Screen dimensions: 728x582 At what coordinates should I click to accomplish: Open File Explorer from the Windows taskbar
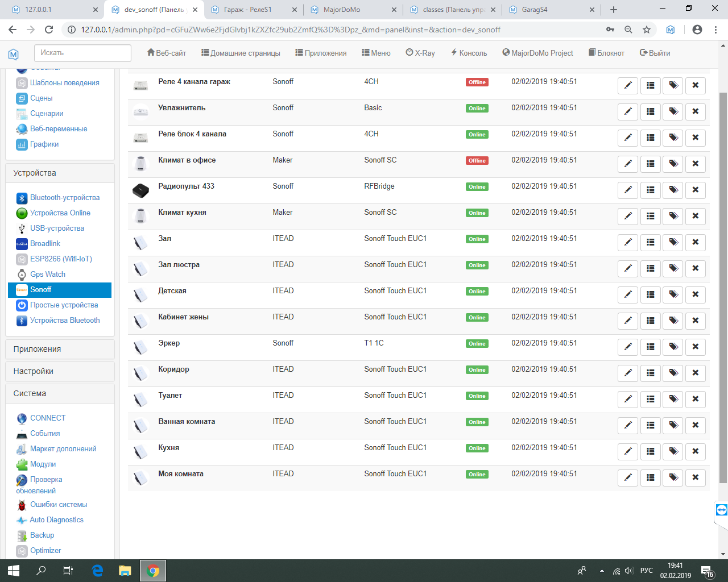125,571
